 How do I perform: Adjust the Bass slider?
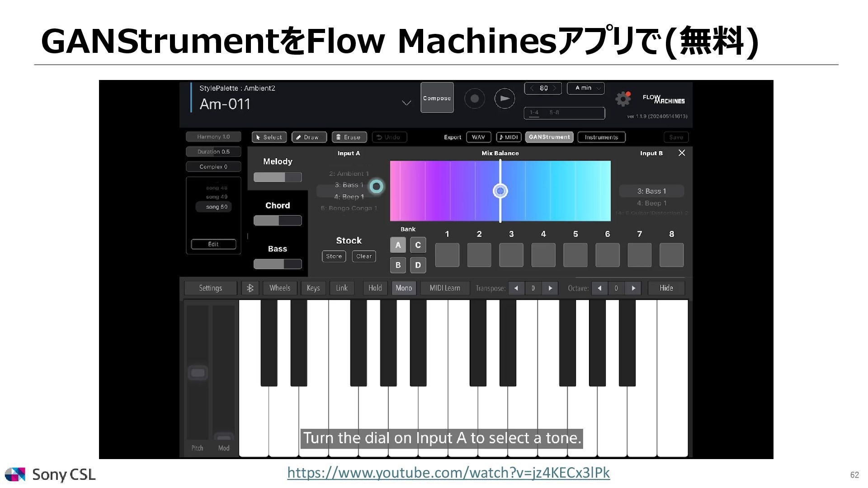pyautogui.click(x=278, y=264)
